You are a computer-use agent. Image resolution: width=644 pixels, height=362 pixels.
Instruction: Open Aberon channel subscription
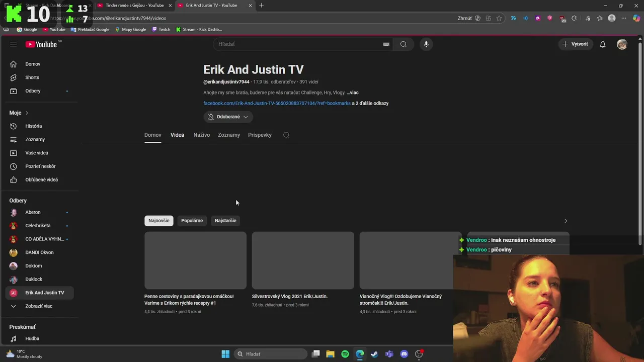point(39,212)
